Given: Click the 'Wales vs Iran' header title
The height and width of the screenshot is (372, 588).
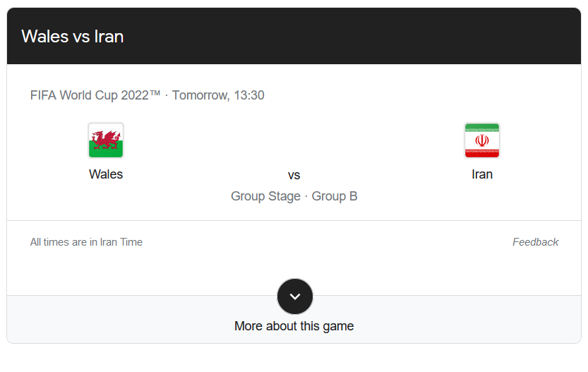Looking at the screenshot, I should tap(73, 37).
